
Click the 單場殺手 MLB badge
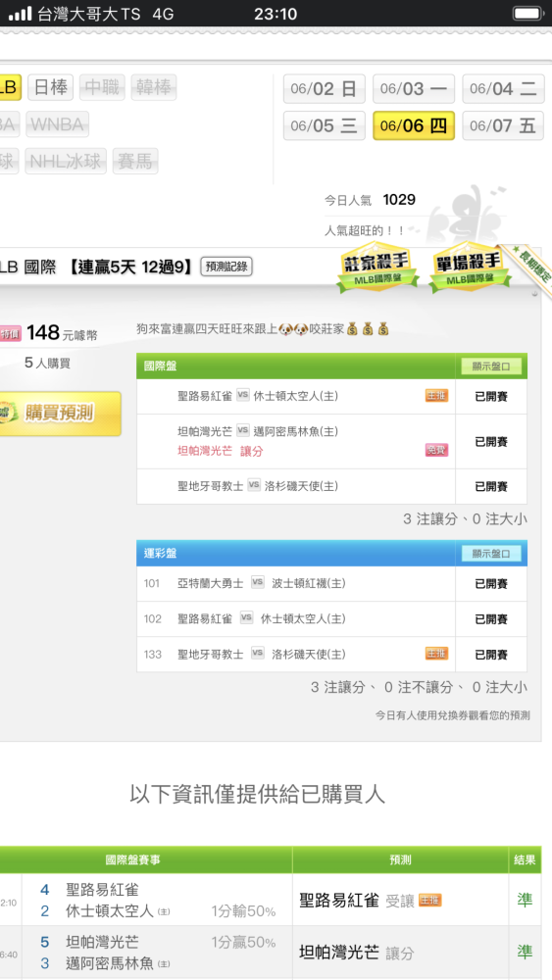click(469, 267)
